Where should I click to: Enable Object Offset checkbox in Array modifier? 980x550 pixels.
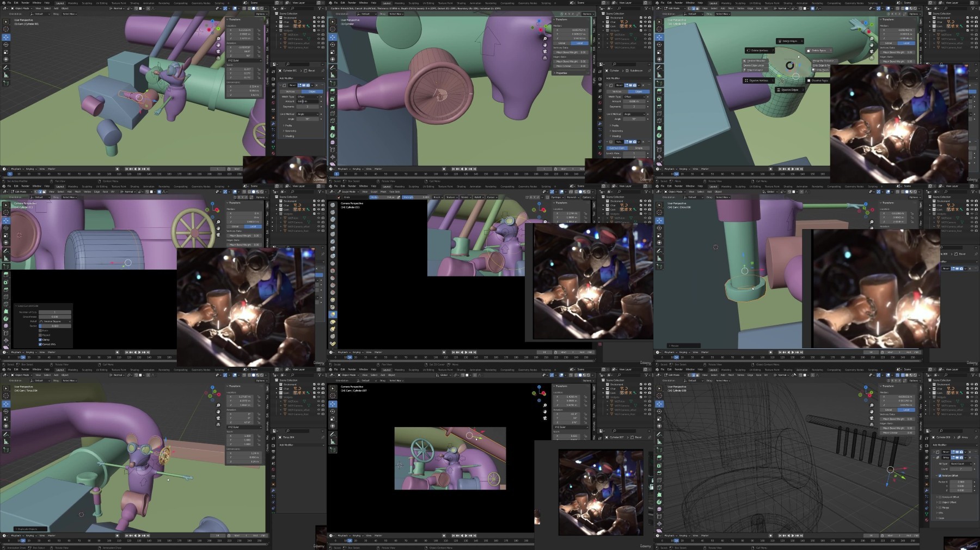[940, 502]
